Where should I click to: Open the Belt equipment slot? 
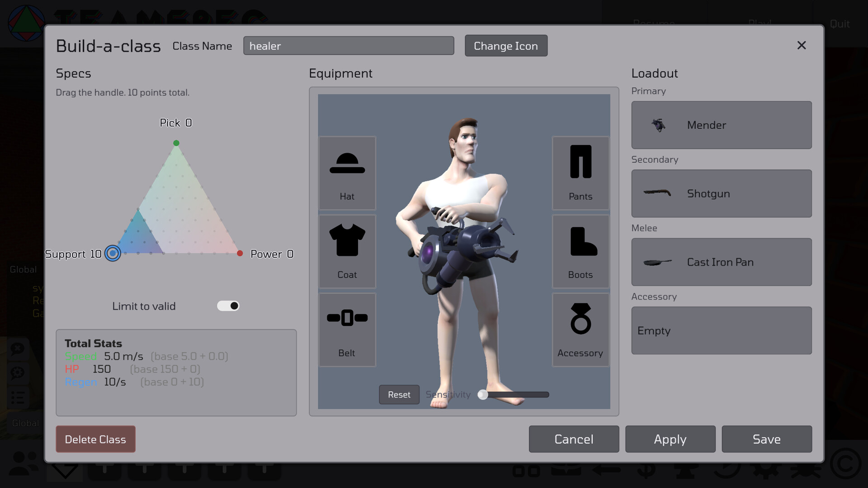point(347,329)
